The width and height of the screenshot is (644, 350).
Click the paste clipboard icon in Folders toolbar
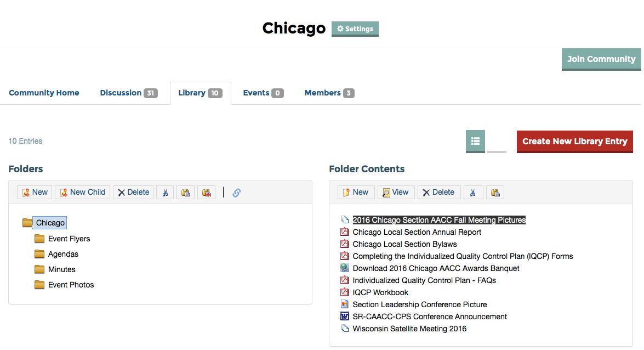(186, 193)
